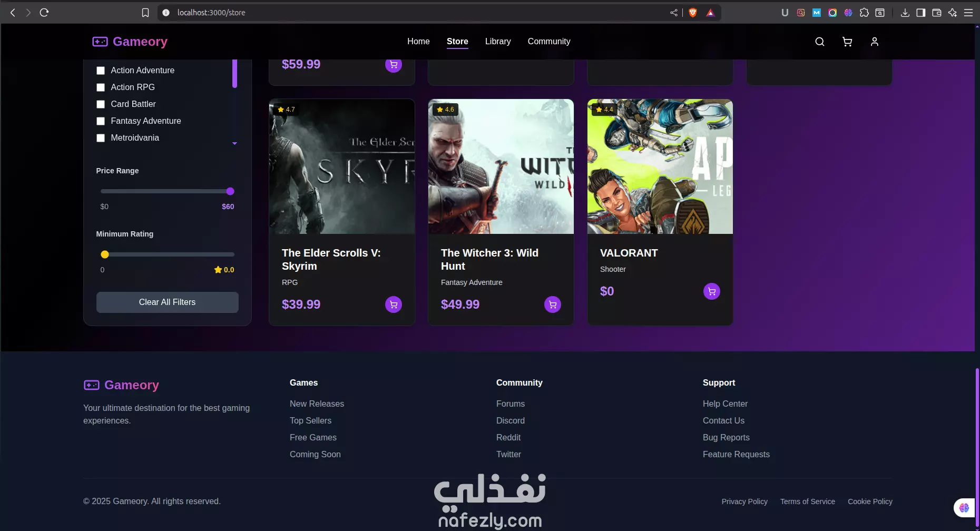Image resolution: width=980 pixels, height=531 pixels.
Task: Add The Elder Scrolls V: Skyrim to cart
Action: tap(393, 304)
